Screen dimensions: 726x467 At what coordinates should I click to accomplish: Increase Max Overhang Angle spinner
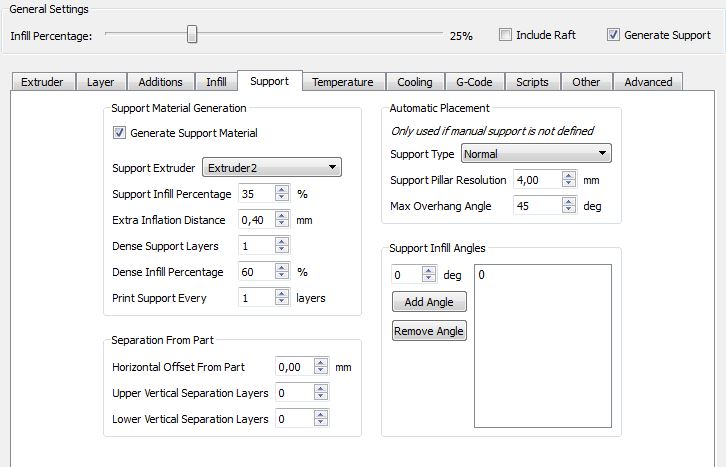pyautogui.click(x=569, y=201)
